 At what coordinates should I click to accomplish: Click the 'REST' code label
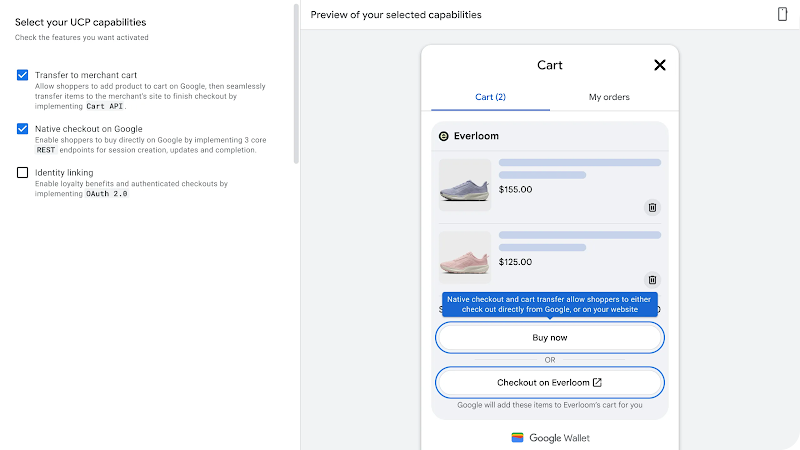pos(46,150)
